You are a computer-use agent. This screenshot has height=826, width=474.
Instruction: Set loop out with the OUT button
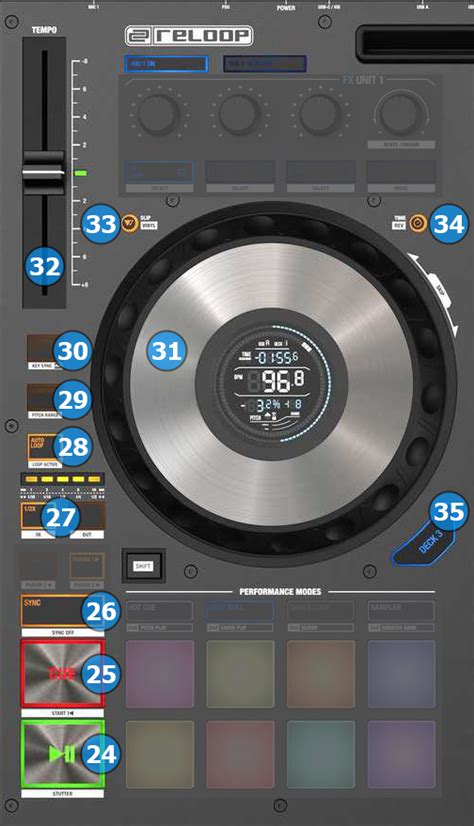point(87,516)
